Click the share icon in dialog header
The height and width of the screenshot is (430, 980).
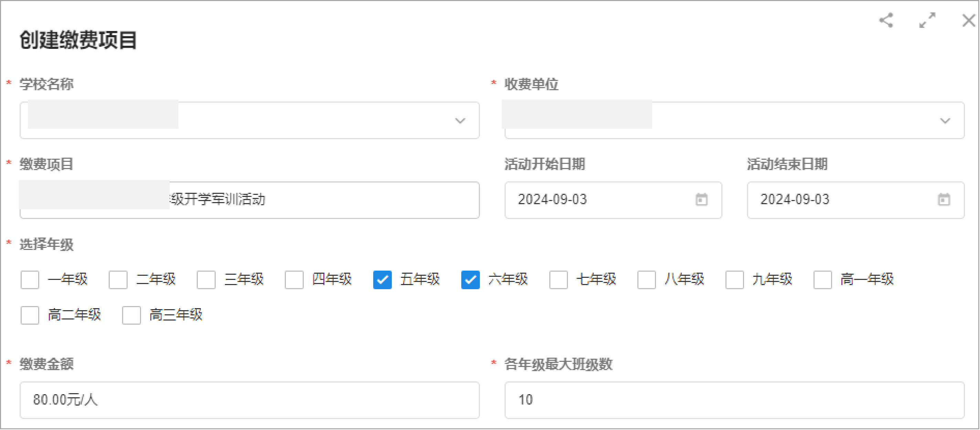tap(886, 21)
